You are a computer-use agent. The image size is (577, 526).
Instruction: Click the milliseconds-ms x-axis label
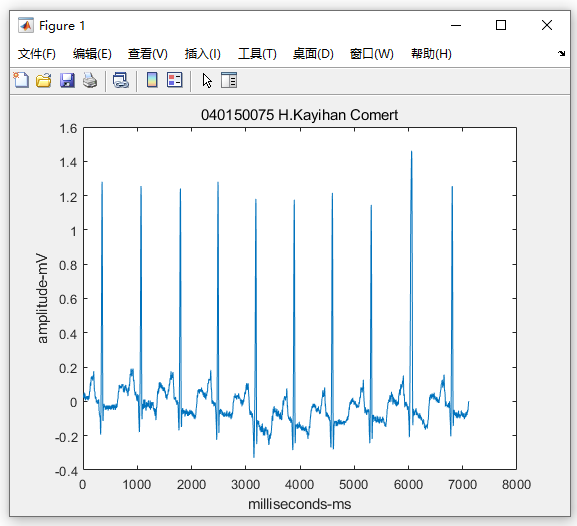300,504
